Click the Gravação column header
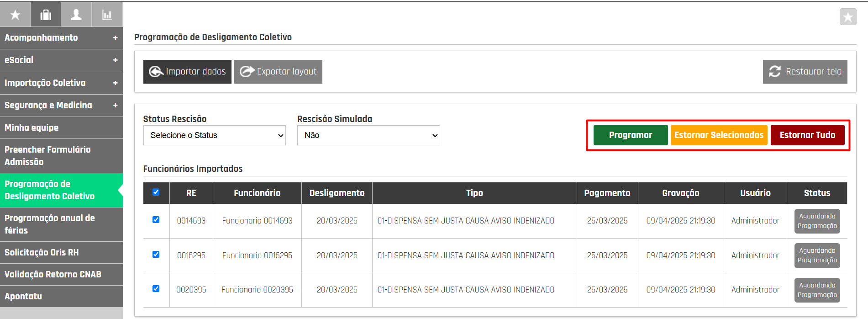Viewport: 868px width, 319px height. coord(681,193)
